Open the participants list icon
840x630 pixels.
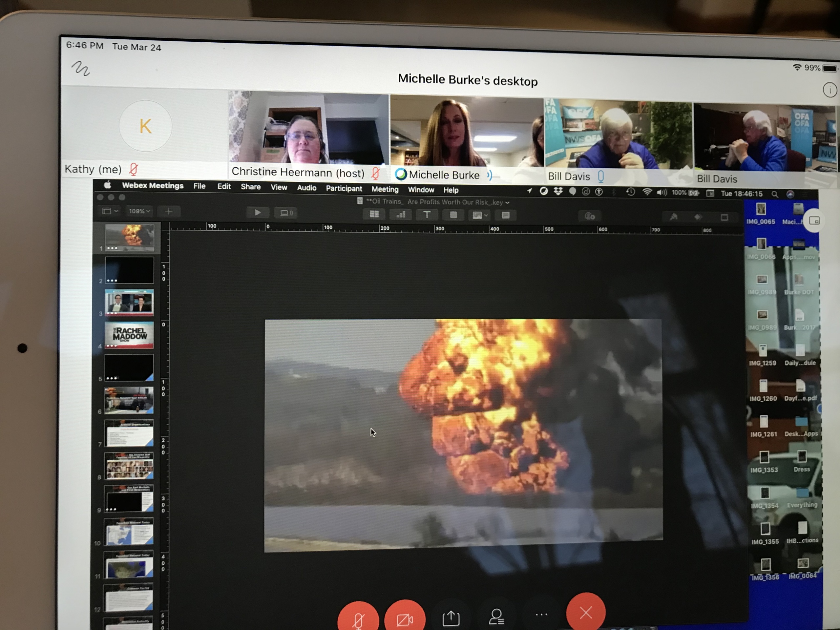(496, 617)
